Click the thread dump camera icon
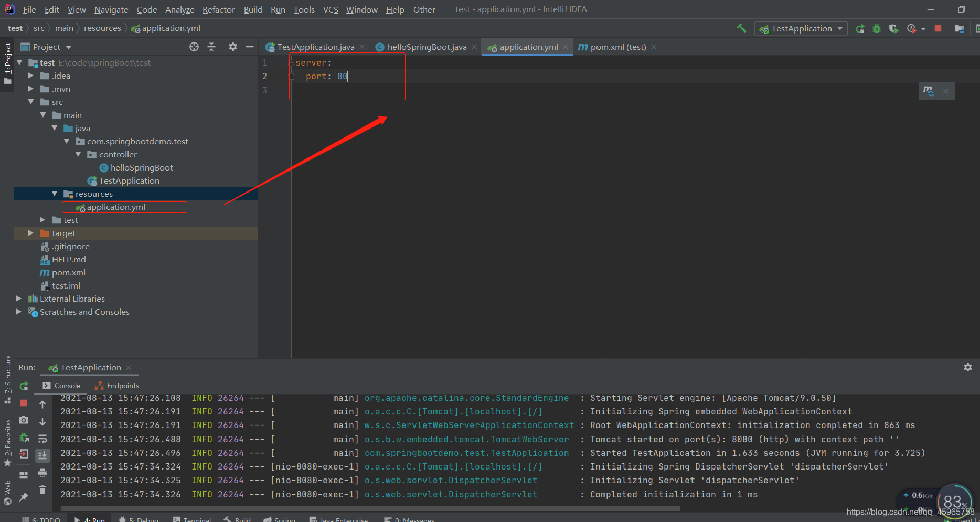980x522 pixels. (x=24, y=420)
